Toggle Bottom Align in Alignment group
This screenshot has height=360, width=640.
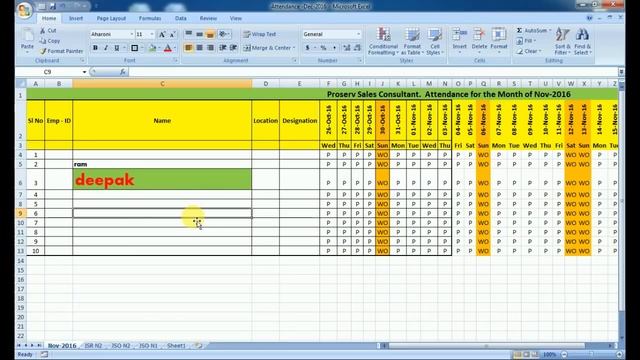210,34
